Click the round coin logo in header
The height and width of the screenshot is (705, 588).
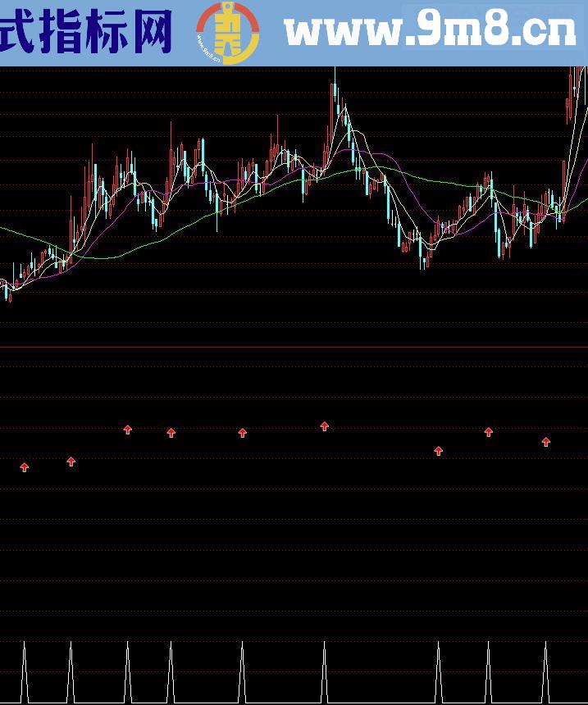pyautogui.click(x=227, y=33)
